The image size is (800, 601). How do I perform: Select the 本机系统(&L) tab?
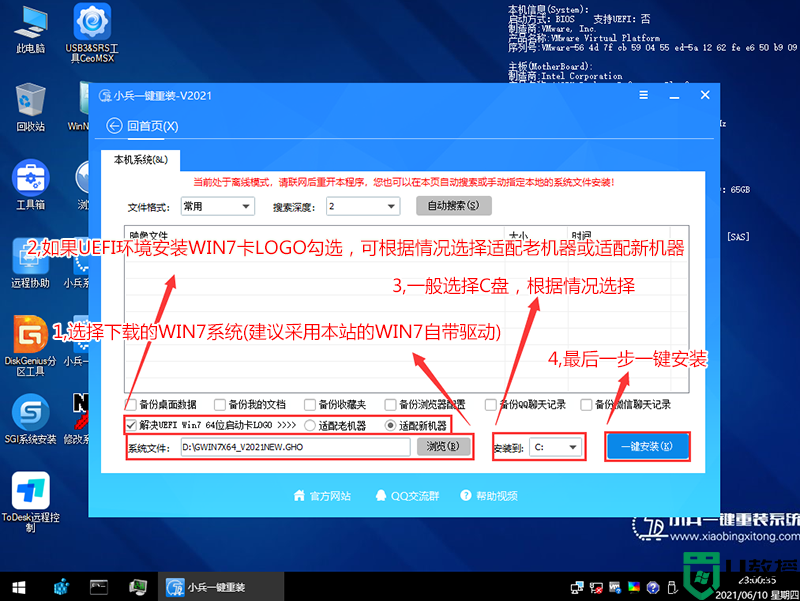tap(140, 160)
